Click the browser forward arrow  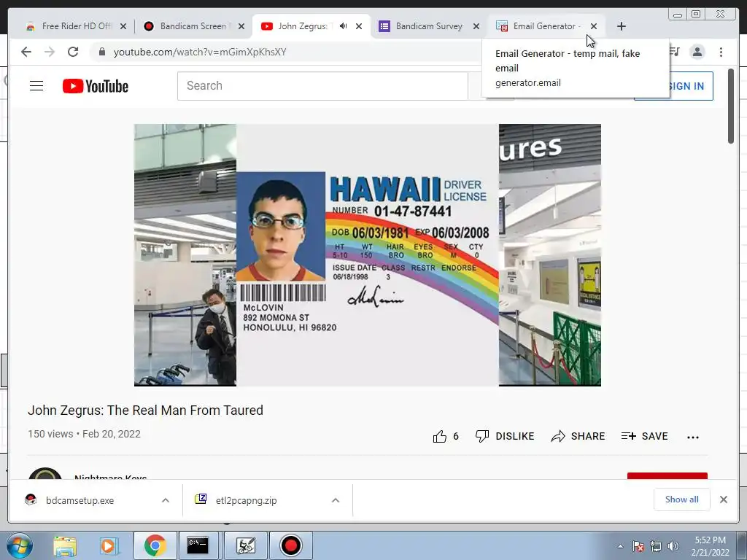coord(50,52)
